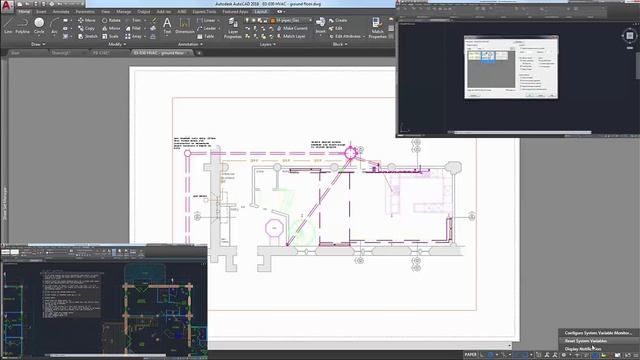
Task: Select the Leader tool
Action: click(207, 28)
